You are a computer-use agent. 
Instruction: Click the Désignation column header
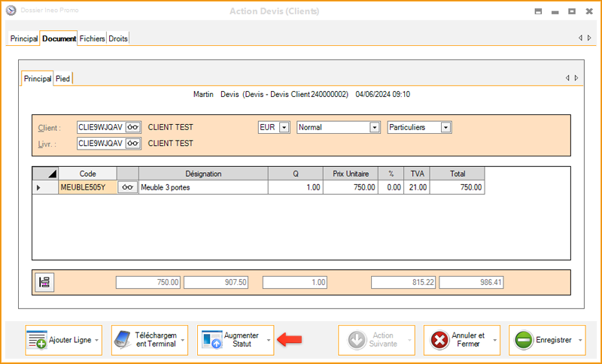203,174
